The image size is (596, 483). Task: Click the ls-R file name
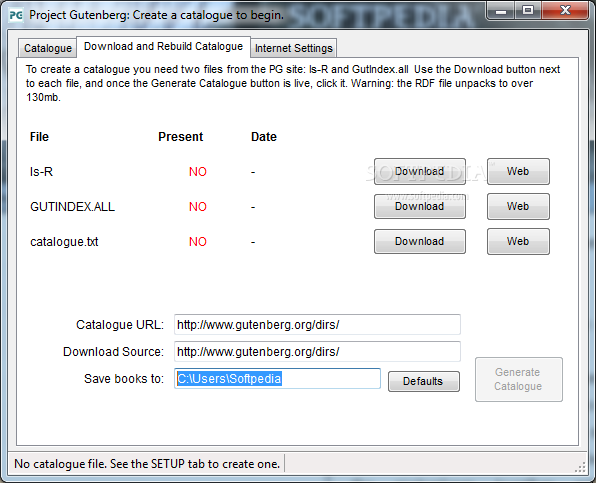[x=41, y=172]
